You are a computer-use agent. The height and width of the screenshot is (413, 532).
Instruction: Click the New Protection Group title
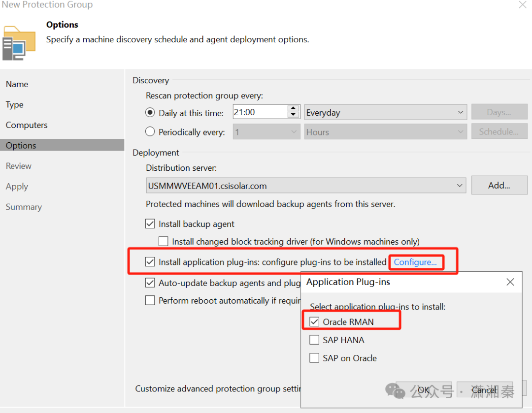pos(47,5)
